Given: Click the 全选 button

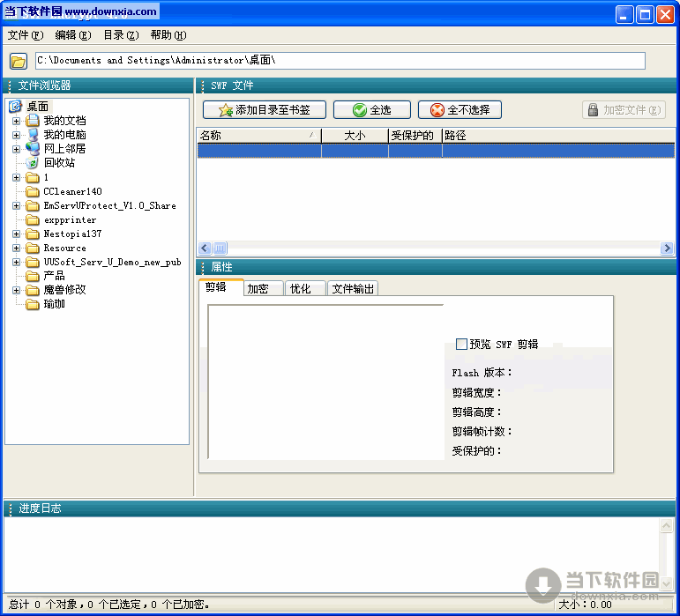Looking at the screenshot, I should [x=372, y=110].
